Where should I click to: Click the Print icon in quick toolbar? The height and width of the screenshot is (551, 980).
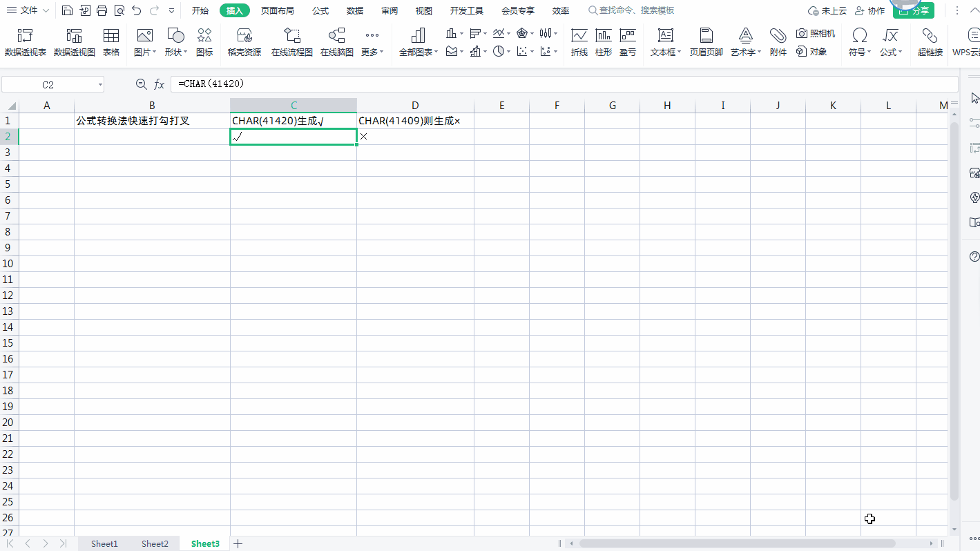pos(102,10)
